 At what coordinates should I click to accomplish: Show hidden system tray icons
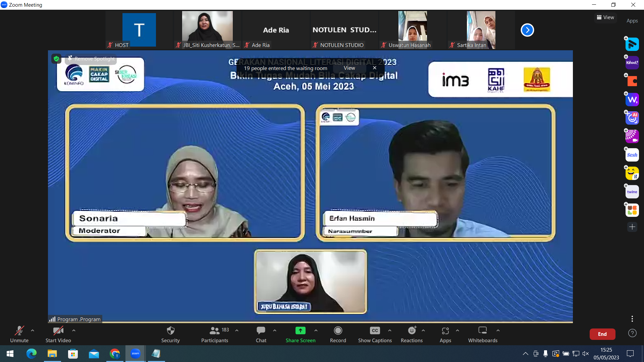coord(526,354)
